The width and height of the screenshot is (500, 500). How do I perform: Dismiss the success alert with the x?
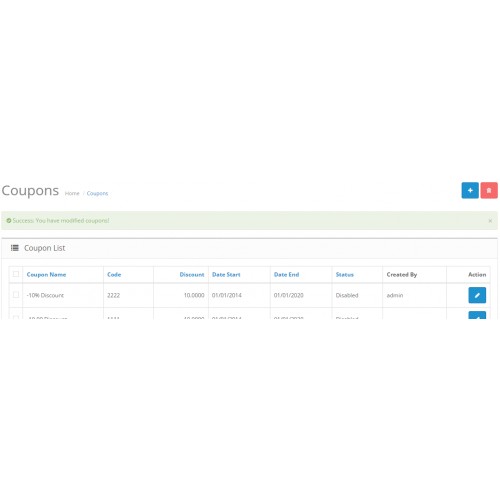[490, 221]
